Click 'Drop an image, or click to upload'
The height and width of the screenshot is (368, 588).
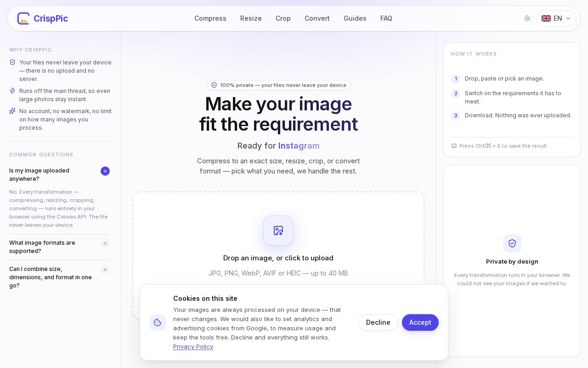coord(278,258)
